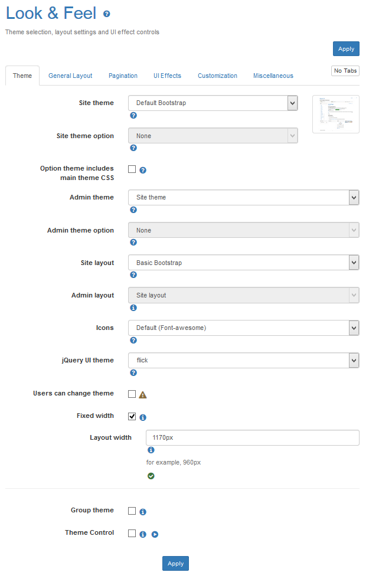Screen dimensions: 392x582
Task: Tick the Group theme checkbox
Action: pyautogui.click(x=132, y=511)
